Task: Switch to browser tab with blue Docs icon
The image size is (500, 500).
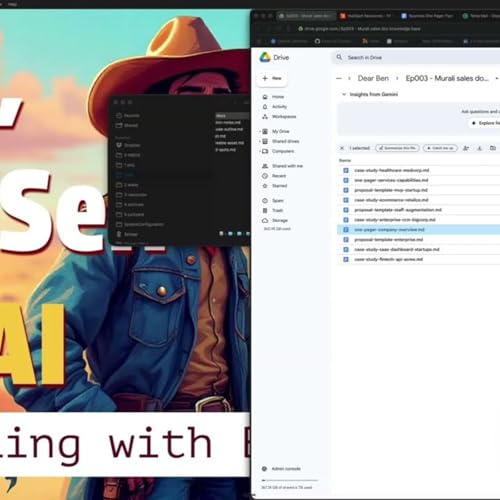Action: point(427,16)
